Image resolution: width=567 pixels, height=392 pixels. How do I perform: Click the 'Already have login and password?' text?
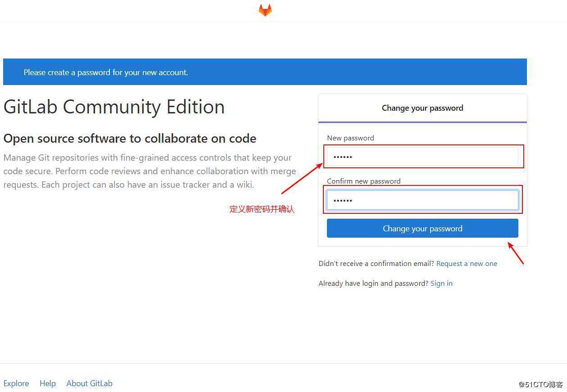pos(373,284)
